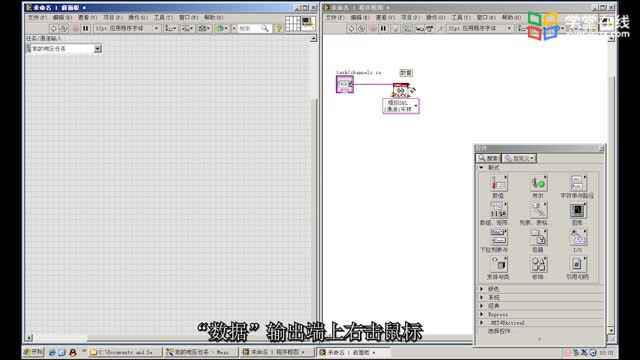Open 项目 menu in front panel window
The width and height of the screenshot is (640, 360).
(113, 18)
